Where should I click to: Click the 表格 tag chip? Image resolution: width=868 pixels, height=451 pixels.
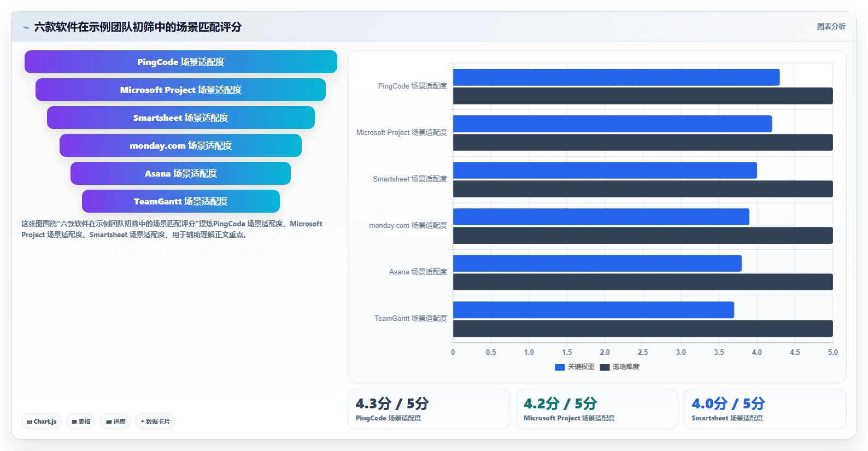(x=81, y=421)
